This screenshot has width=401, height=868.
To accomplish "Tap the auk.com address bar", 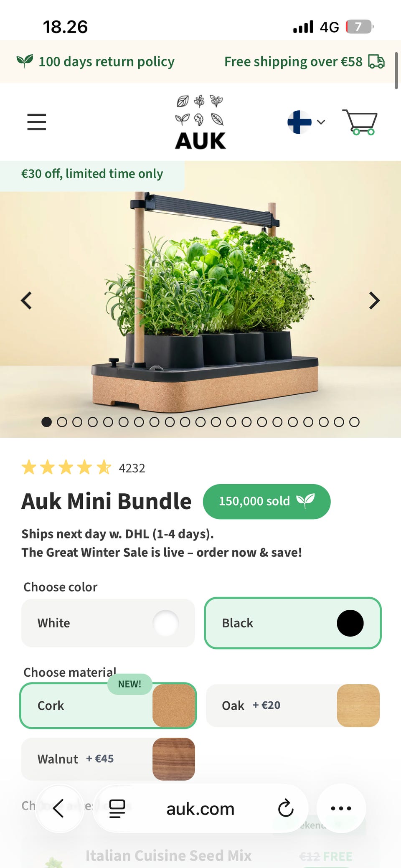I will 200,809.
